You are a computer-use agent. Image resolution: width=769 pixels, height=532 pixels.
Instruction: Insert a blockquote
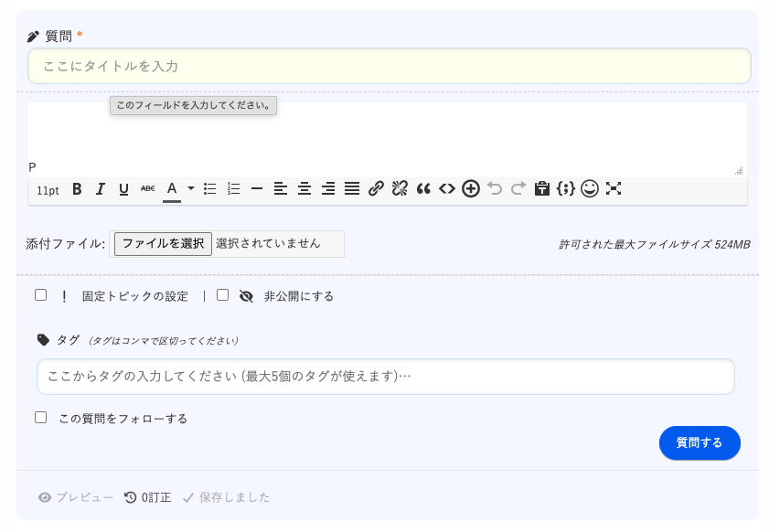pyautogui.click(x=423, y=189)
